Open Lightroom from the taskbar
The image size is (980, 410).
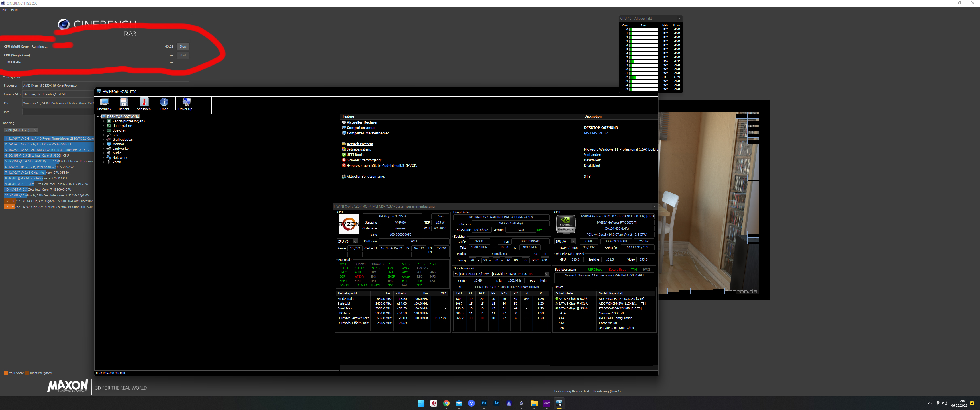tap(497, 403)
